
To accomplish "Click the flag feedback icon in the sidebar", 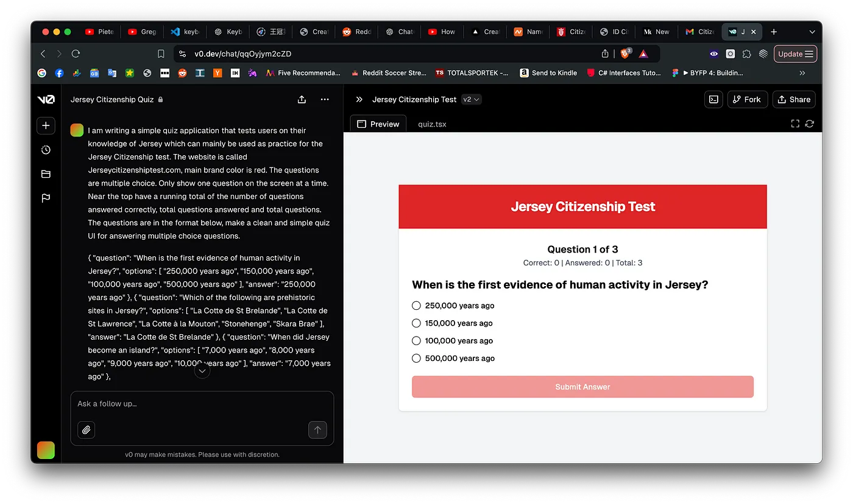I will click(x=46, y=198).
